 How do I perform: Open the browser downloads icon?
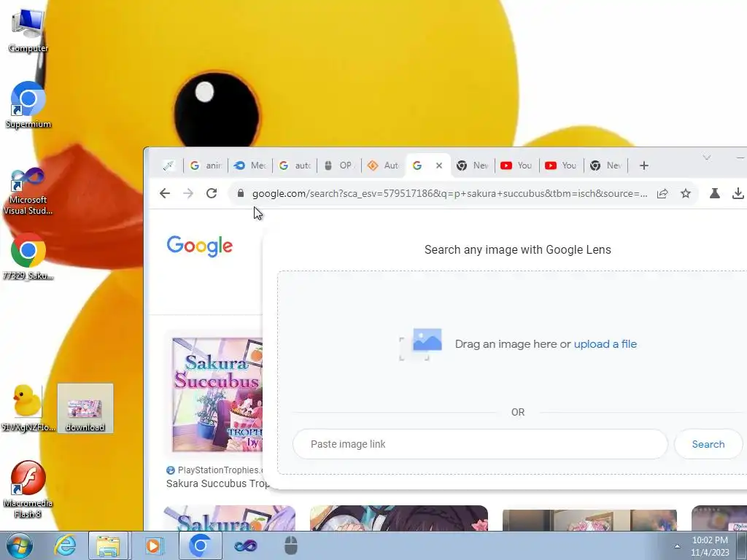coord(738,193)
